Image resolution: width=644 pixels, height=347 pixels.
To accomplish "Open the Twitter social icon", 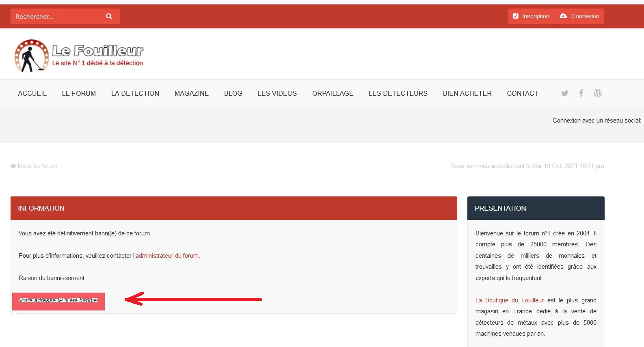I will click(564, 93).
